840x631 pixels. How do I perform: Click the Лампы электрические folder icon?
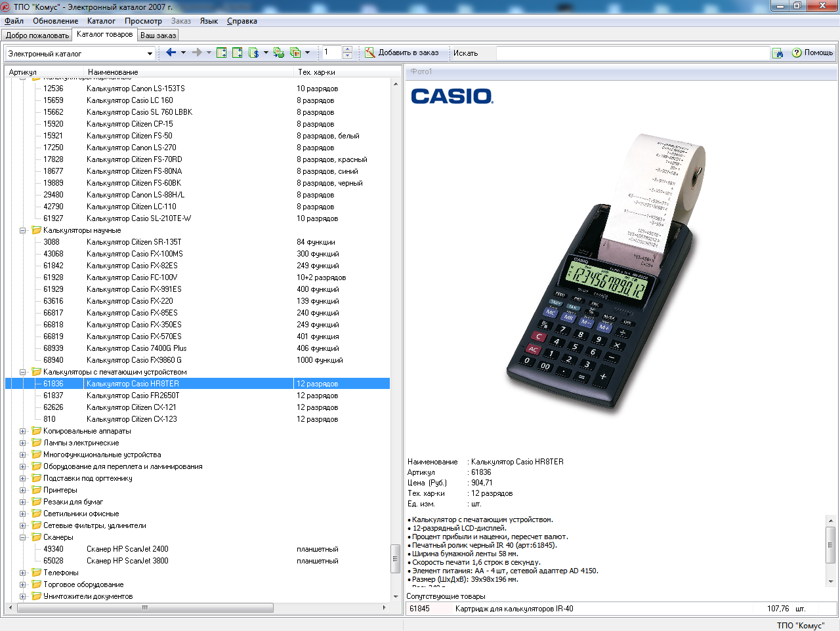click(37, 443)
